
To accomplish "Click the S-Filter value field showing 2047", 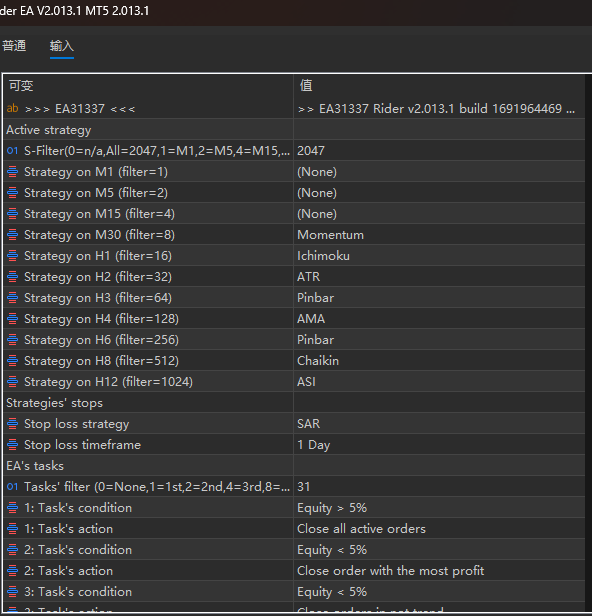I will [x=439, y=150].
